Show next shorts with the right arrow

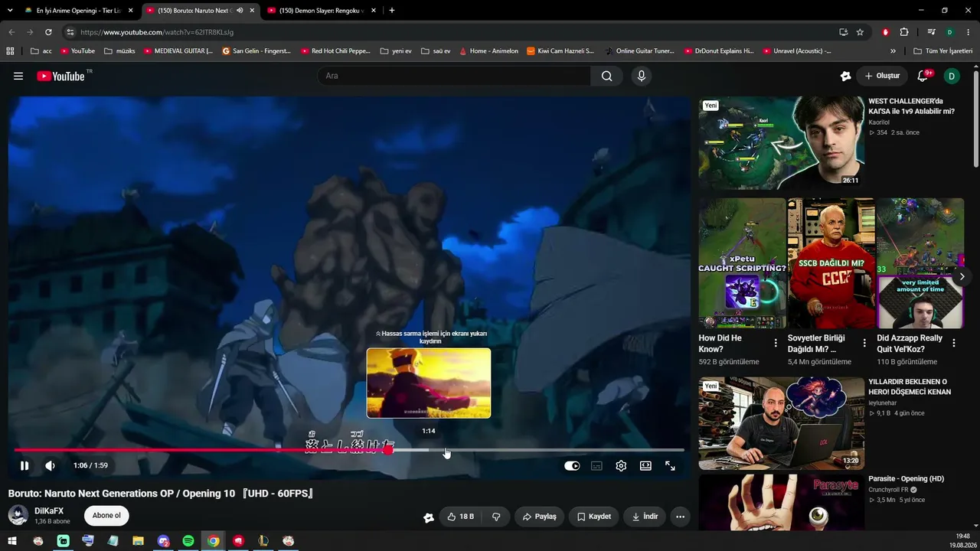962,276
